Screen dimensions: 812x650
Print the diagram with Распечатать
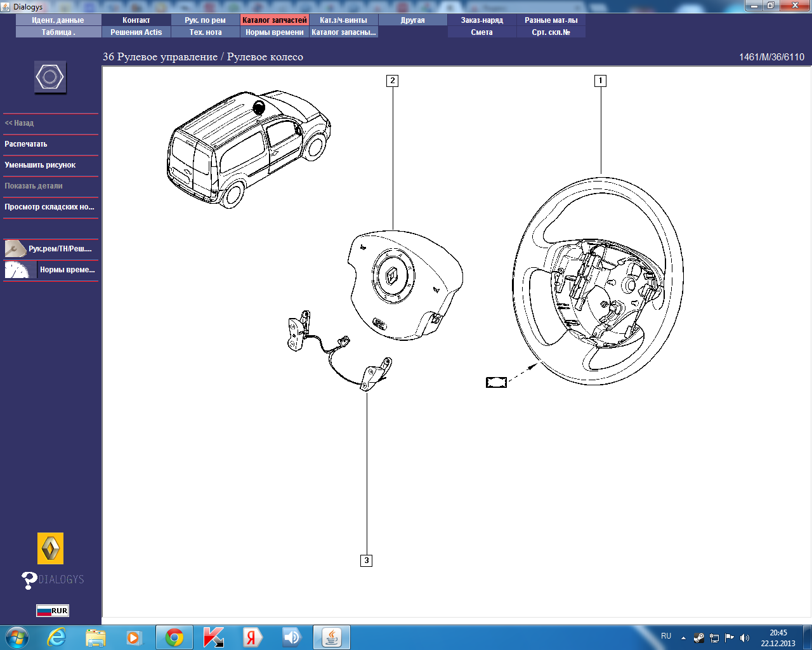[51, 144]
